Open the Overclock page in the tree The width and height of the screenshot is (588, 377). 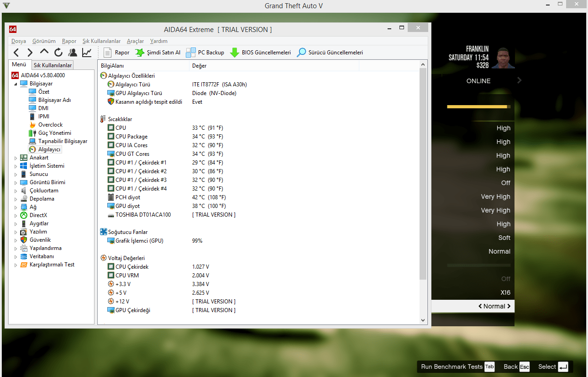[x=50, y=125]
